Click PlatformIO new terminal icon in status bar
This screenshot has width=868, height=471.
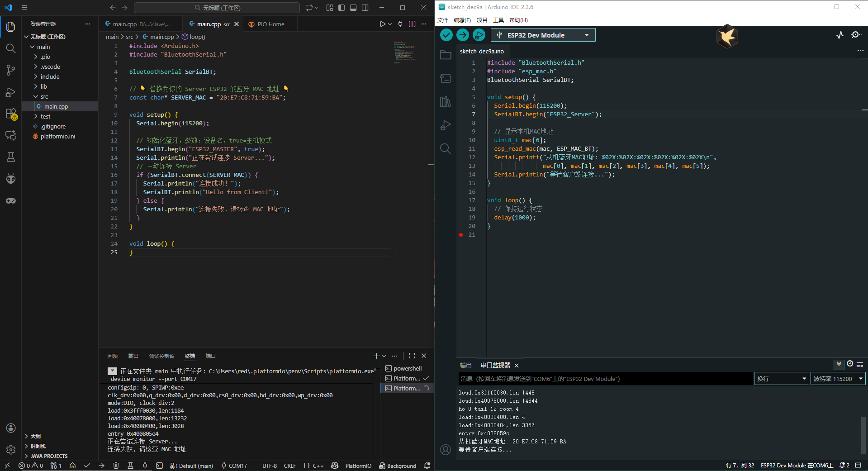point(159,466)
